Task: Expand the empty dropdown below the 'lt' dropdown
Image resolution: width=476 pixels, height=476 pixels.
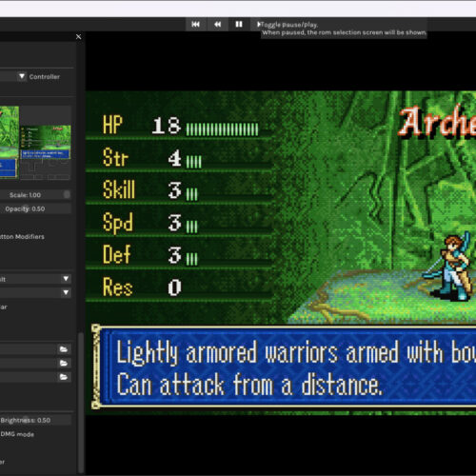Action: coord(66,292)
